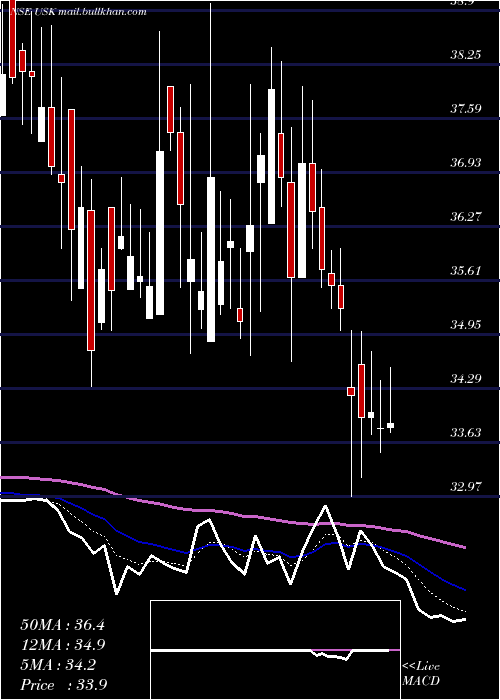Click the 36.27 price axis label
Viewport: 500px width, 700px height.
466,217
